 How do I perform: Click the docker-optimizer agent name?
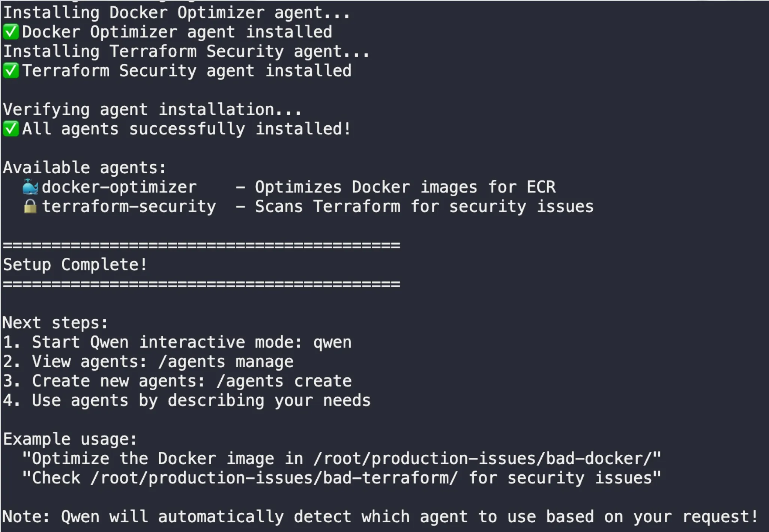[x=119, y=187]
